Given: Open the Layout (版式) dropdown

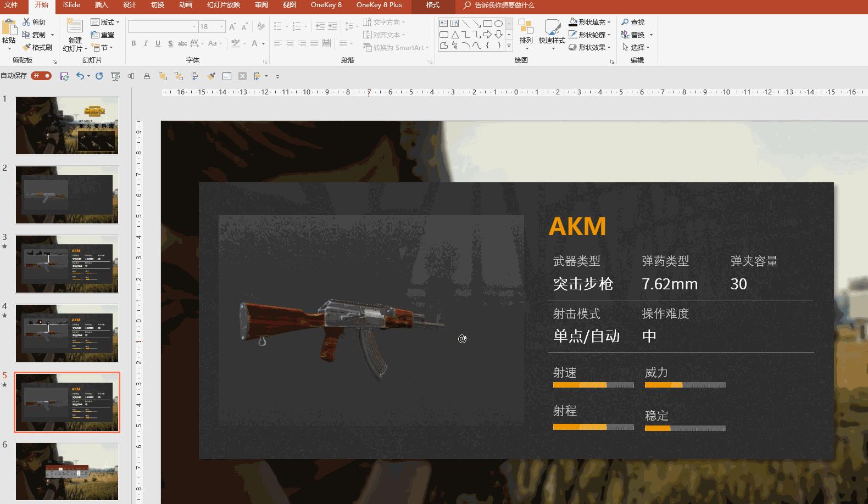Looking at the screenshot, I should (105, 23).
